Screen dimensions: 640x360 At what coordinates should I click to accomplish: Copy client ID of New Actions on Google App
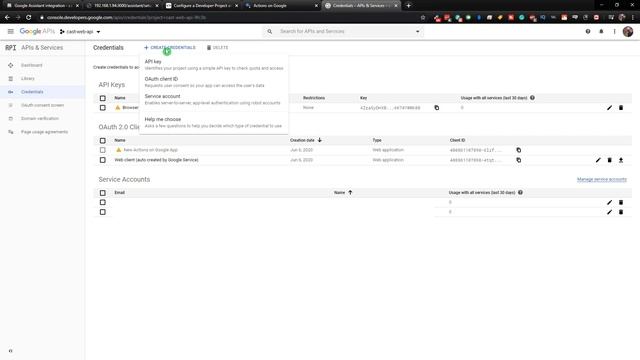[x=519, y=150]
